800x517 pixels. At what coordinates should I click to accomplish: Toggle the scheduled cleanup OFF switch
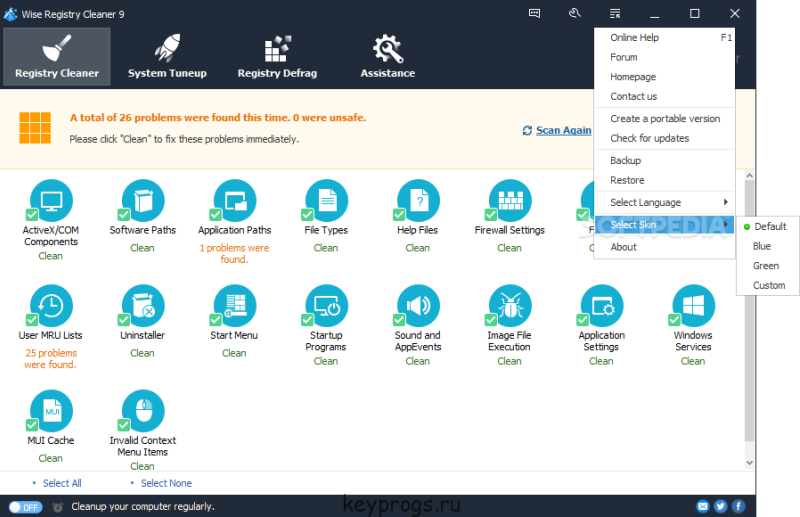pos(26,507)
